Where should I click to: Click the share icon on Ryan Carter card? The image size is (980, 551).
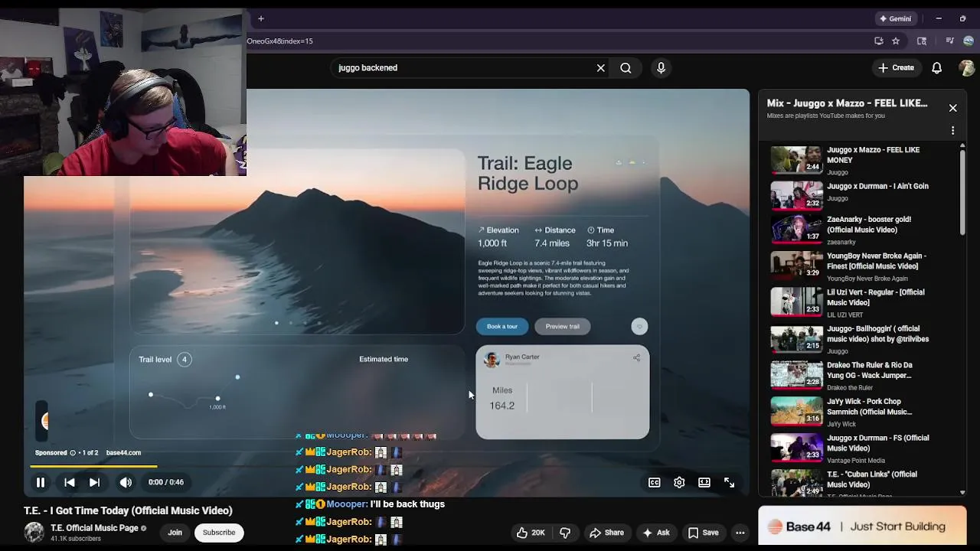(636, 357)
